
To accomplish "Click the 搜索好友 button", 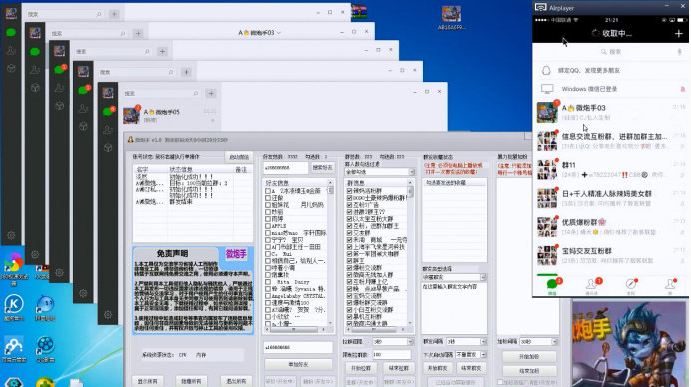I will (323, 167).
